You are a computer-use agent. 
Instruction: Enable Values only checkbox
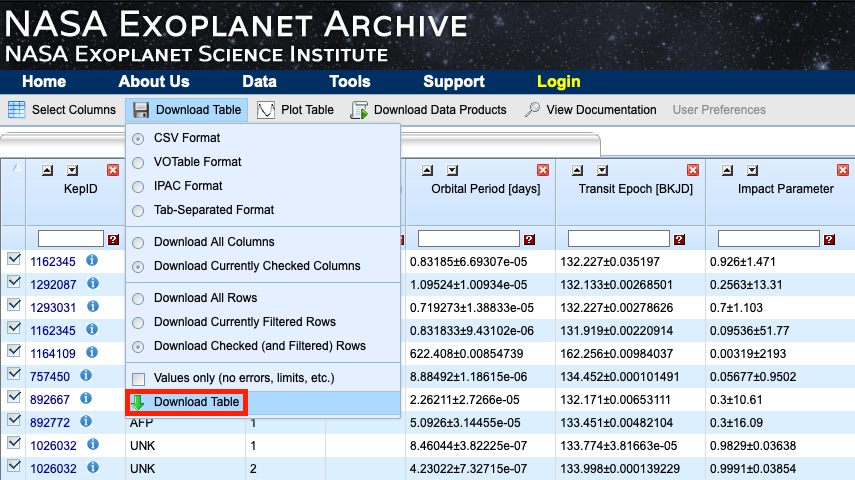(139, 379)
